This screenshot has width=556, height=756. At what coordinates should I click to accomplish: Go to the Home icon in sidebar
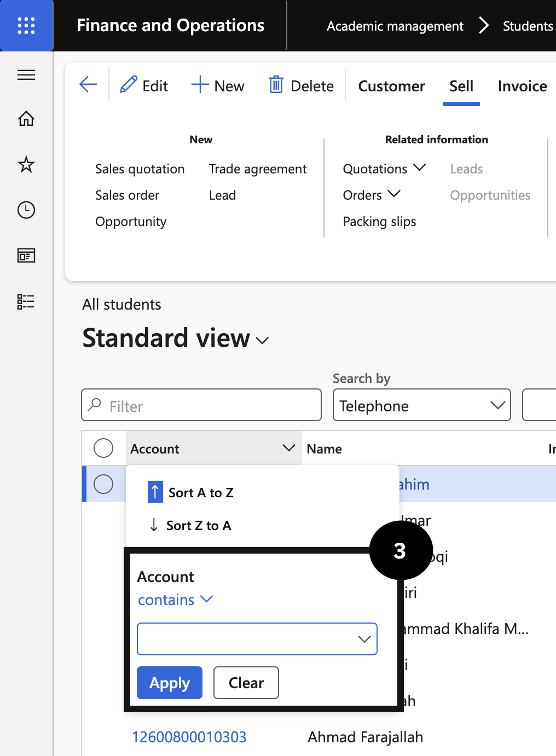coord(26,118)
